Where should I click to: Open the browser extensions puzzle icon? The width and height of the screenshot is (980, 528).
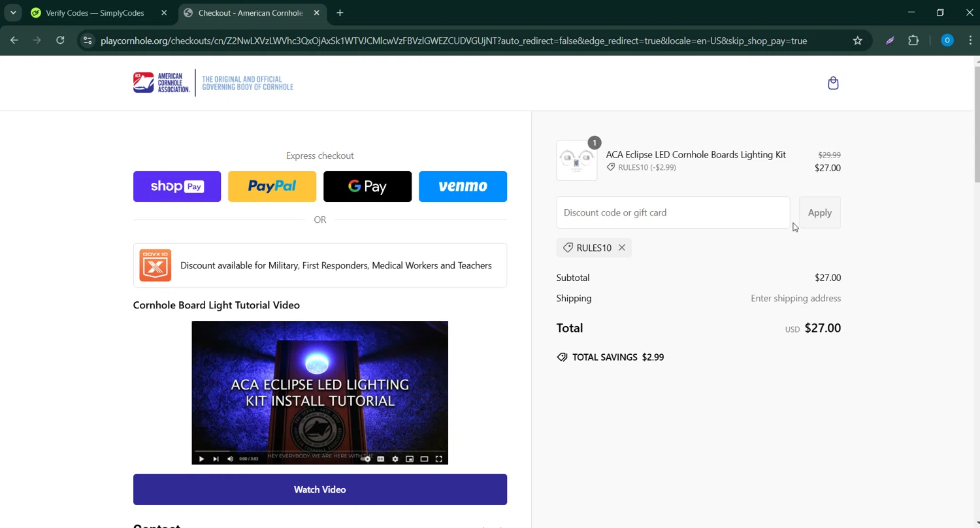[x=913, y=41]
